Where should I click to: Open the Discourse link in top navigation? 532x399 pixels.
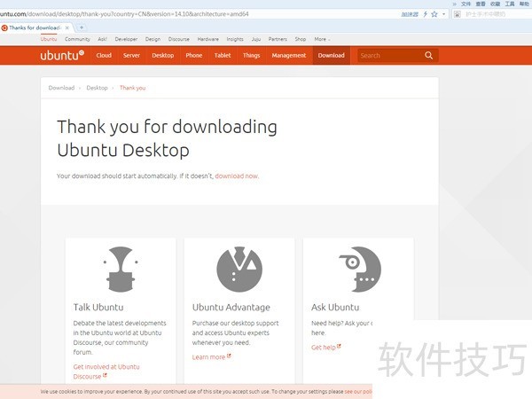[179, 39]
